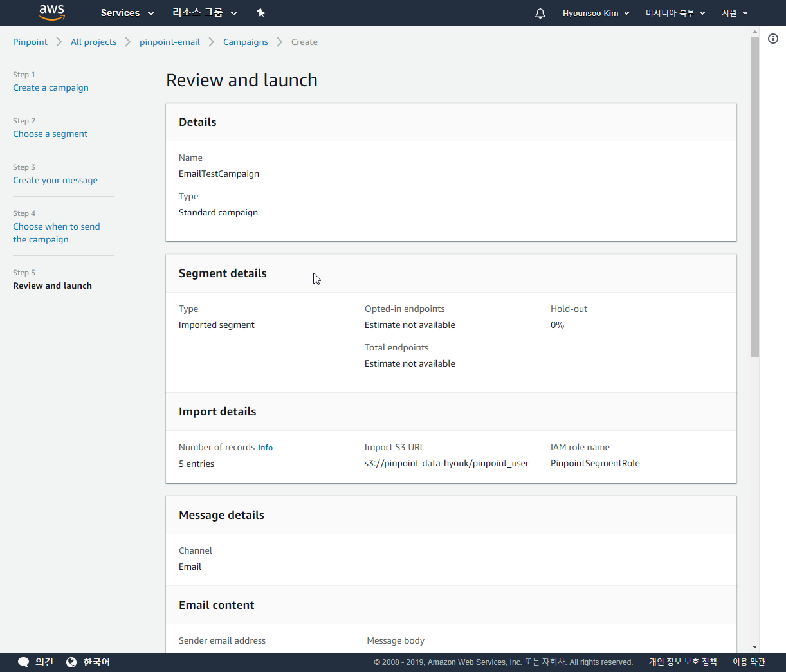Screen dimensions: 786x672
Task: Click Create breadcrumb text
Action: tap(304, 42)
